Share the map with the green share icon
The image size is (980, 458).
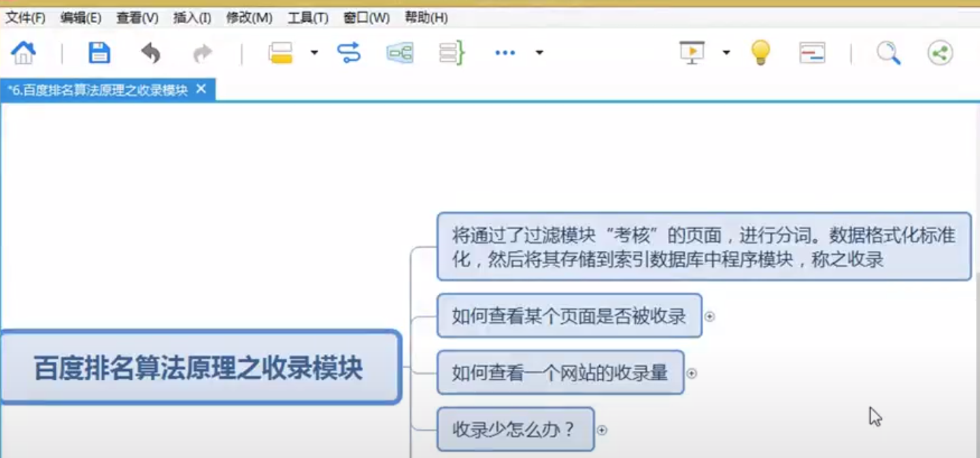point(940,52)
